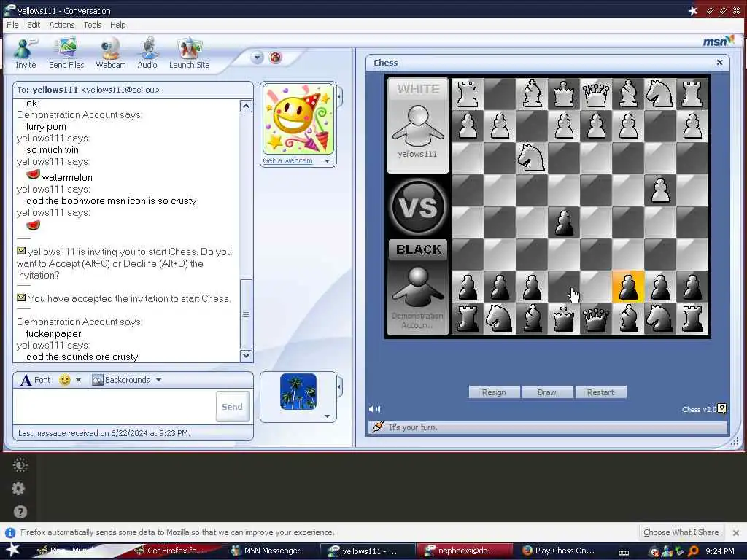Click the Draw button
This screenshot has width=747, height=560.
click(546, 392)
